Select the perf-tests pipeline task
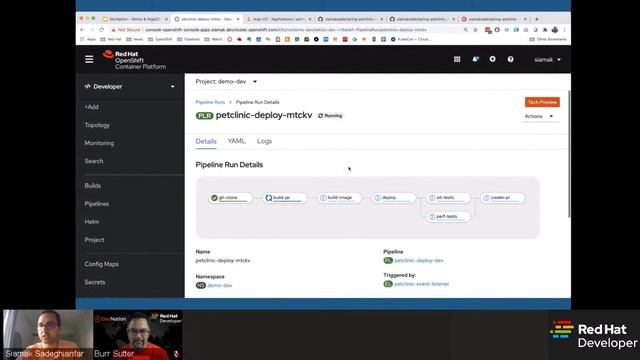The image size is (640, 360). tap(448, 217)
